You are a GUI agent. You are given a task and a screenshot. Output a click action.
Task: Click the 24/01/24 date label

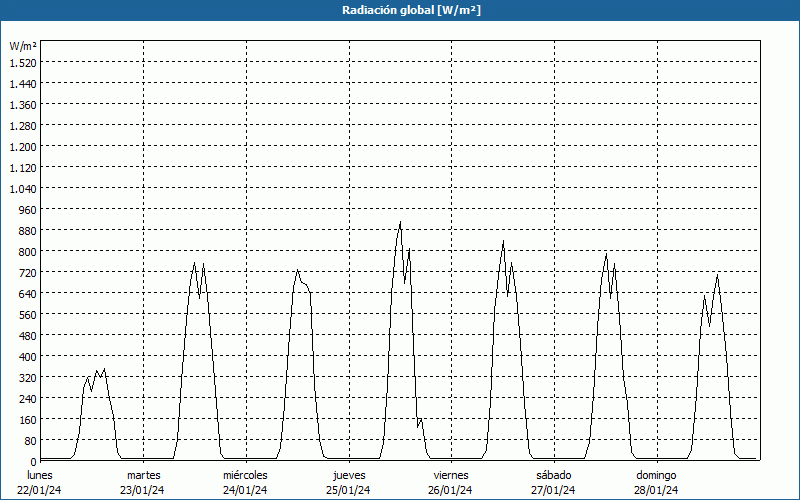pyautogui.click(x=245, y=490)
